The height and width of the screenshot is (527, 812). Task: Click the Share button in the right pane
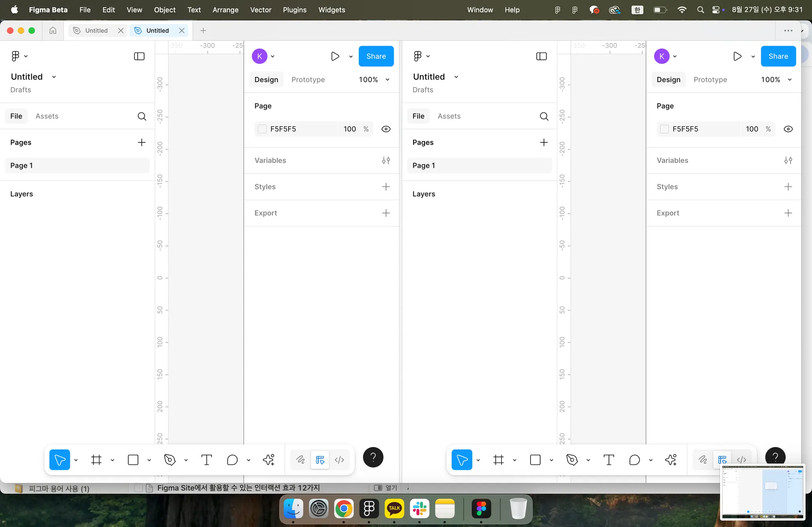pyautogui.click(x=778, y=56)
